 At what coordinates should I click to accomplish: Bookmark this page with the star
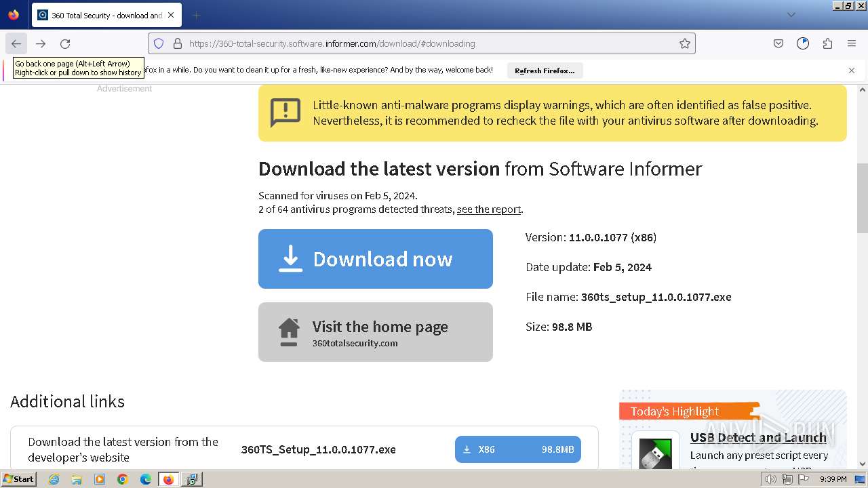tap(685, 43)
